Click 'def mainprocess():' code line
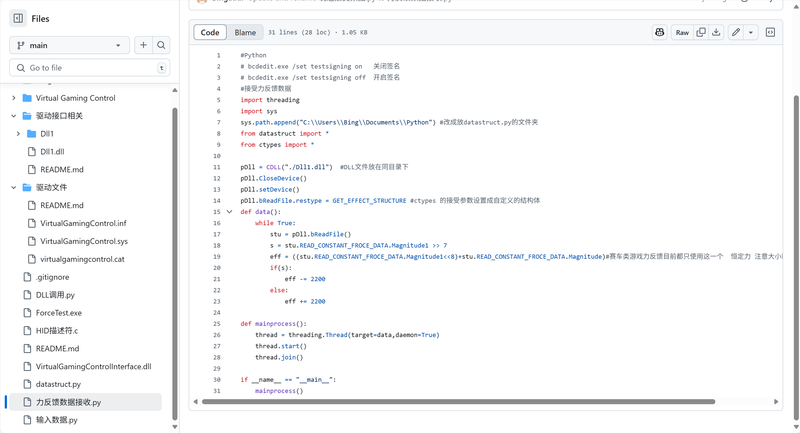The image size is (800, 433). 273,323
